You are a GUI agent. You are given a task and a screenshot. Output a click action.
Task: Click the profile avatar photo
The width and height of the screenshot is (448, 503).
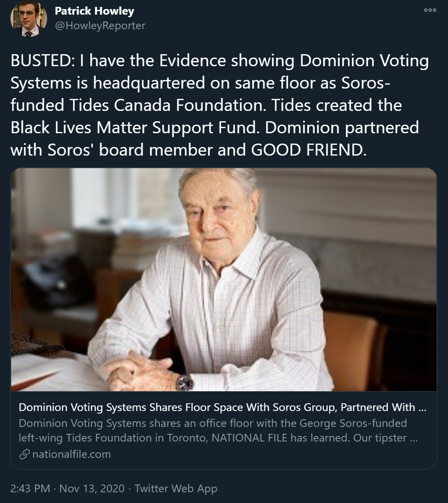28,19
